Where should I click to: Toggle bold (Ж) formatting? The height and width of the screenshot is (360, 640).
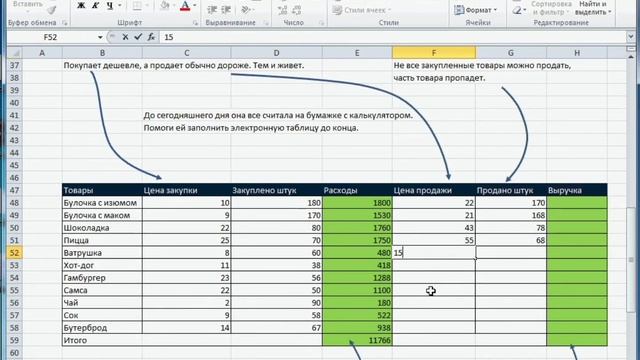pos(81,6)
